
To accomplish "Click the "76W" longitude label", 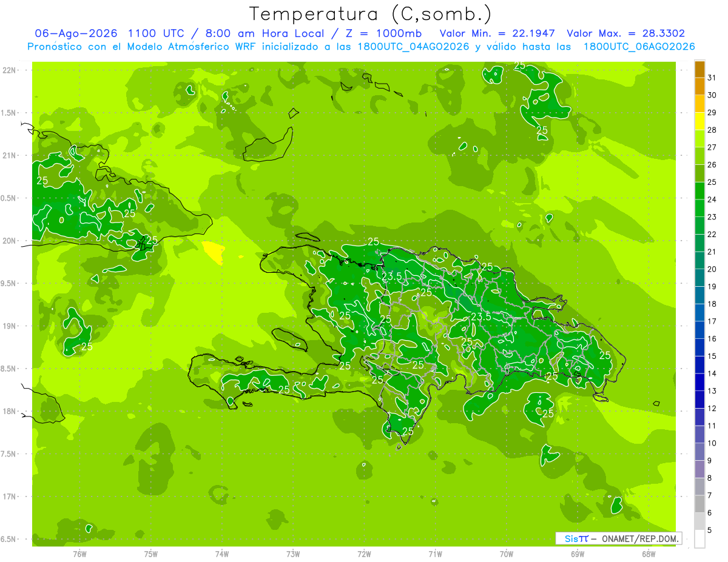I will click(79, 554).
